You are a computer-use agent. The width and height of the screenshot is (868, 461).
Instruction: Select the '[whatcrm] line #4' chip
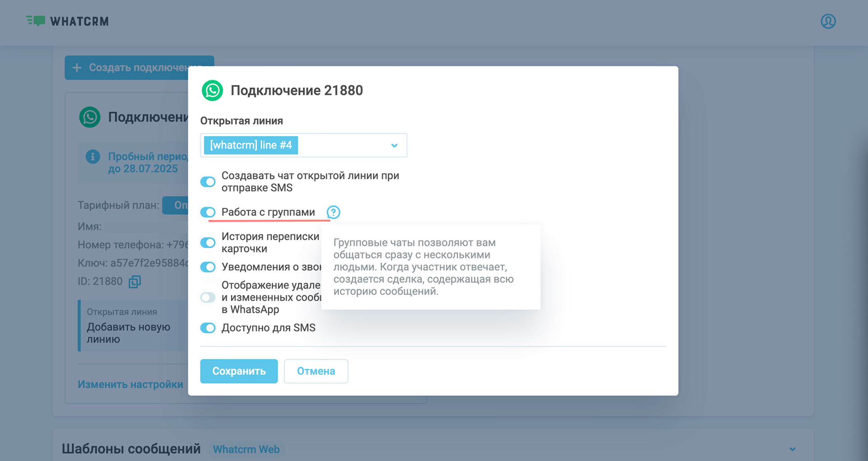click(251, 145)
